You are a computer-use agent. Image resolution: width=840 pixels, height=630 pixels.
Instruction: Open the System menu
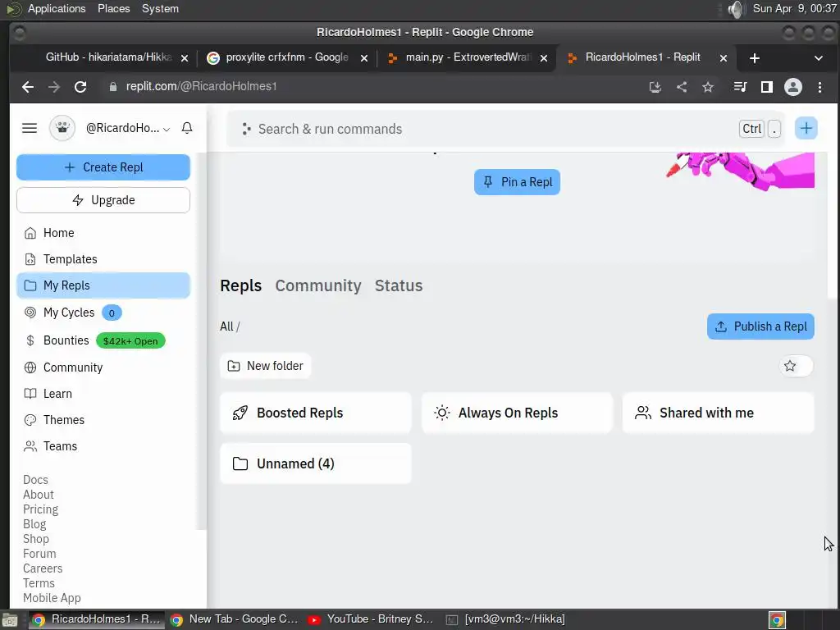160,8
